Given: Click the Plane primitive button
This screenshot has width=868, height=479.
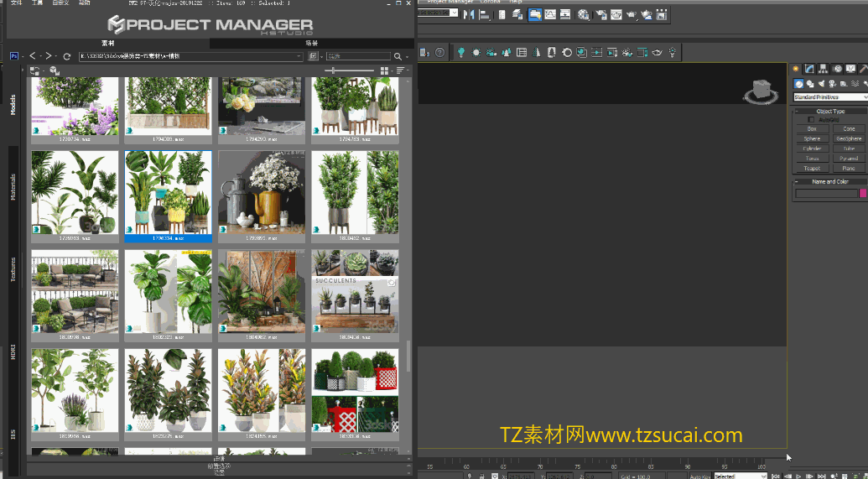Looking at the screenshot, I should pyautogui.click(x=849, y=169).
